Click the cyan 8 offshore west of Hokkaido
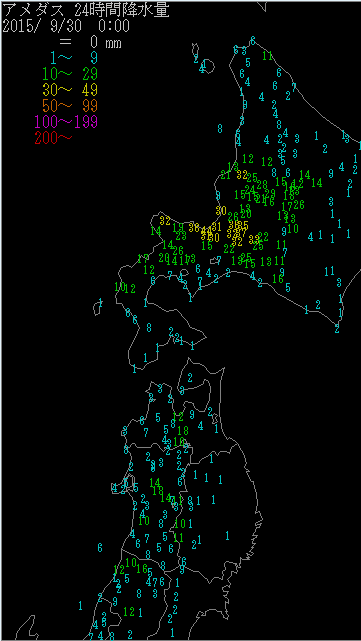Screen dimensions: 361x641 pos(220,129)
